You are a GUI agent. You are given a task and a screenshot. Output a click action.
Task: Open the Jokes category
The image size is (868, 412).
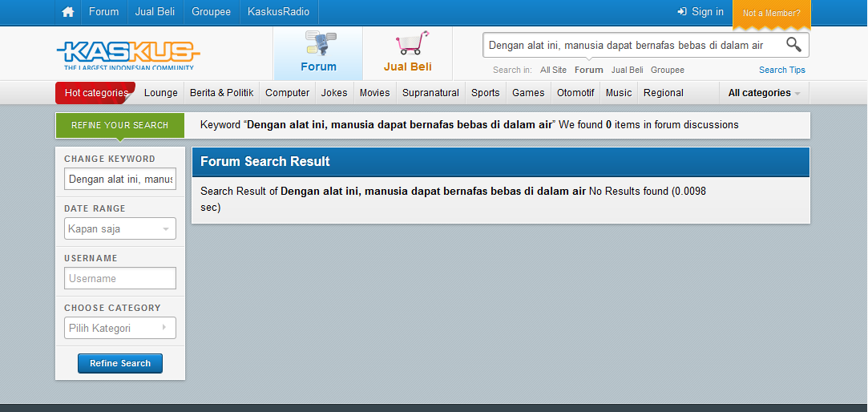point(333,93)
